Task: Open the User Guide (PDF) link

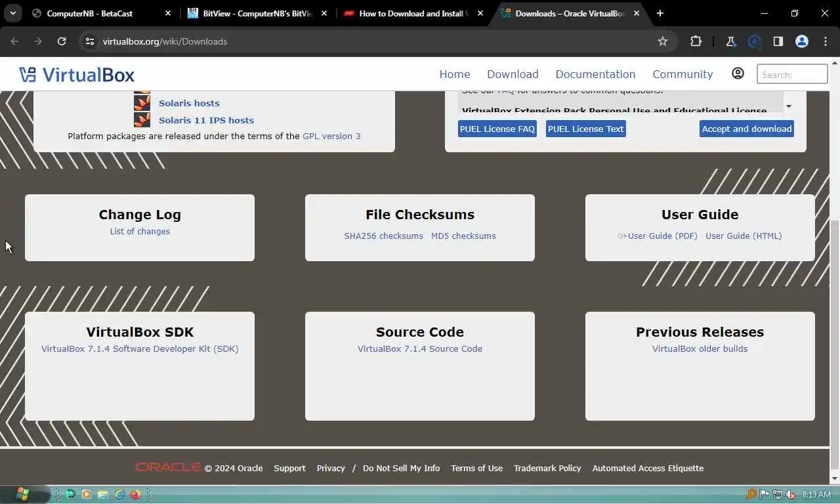Action: coord(662,236)
